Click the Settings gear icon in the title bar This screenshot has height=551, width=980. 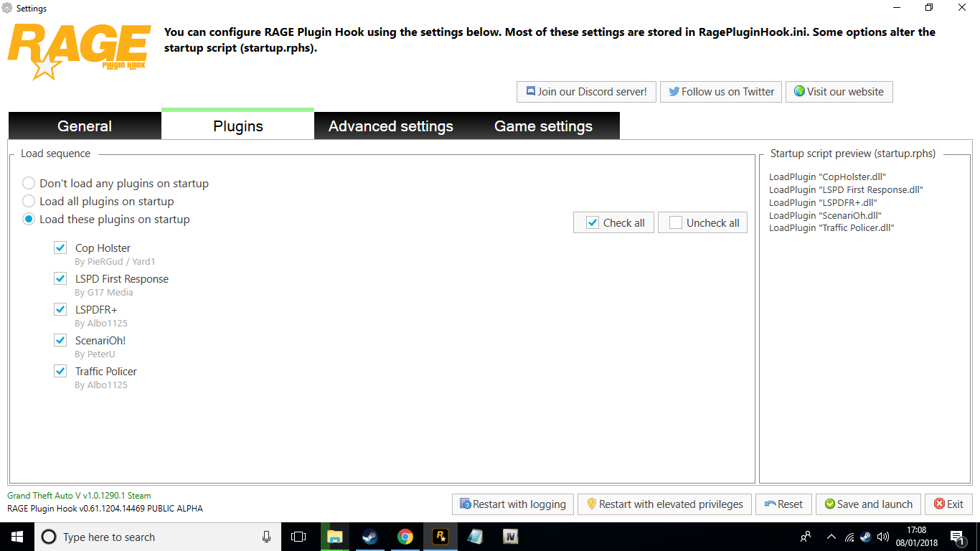point(7,8)
